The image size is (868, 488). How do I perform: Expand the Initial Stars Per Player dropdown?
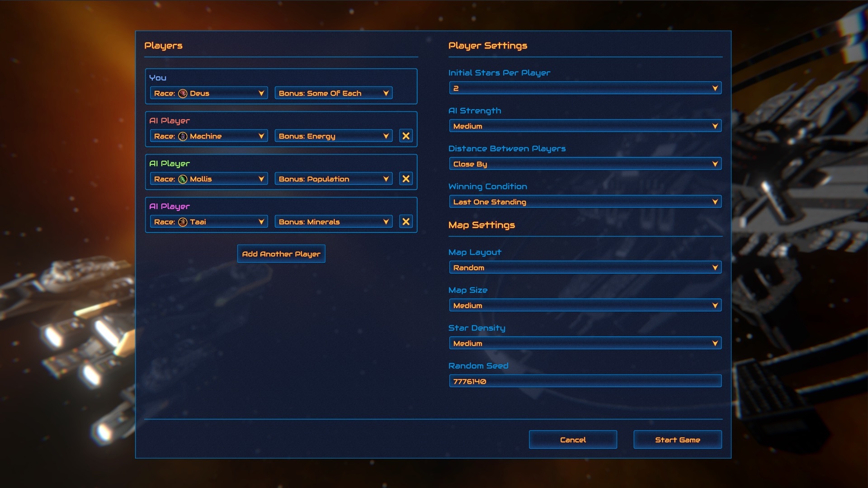(x=585, y=88)
